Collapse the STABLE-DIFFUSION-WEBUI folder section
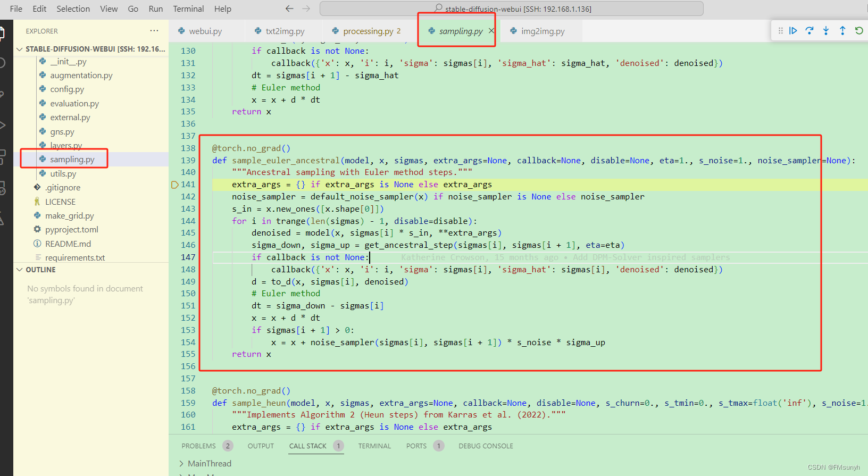This screenshot has height=476, width=868. [20, 49]
